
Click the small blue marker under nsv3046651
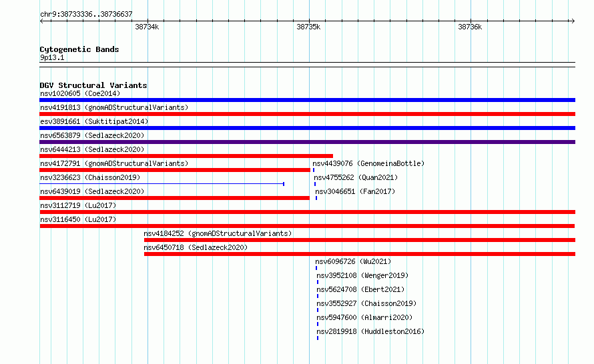tap(316, 198)
